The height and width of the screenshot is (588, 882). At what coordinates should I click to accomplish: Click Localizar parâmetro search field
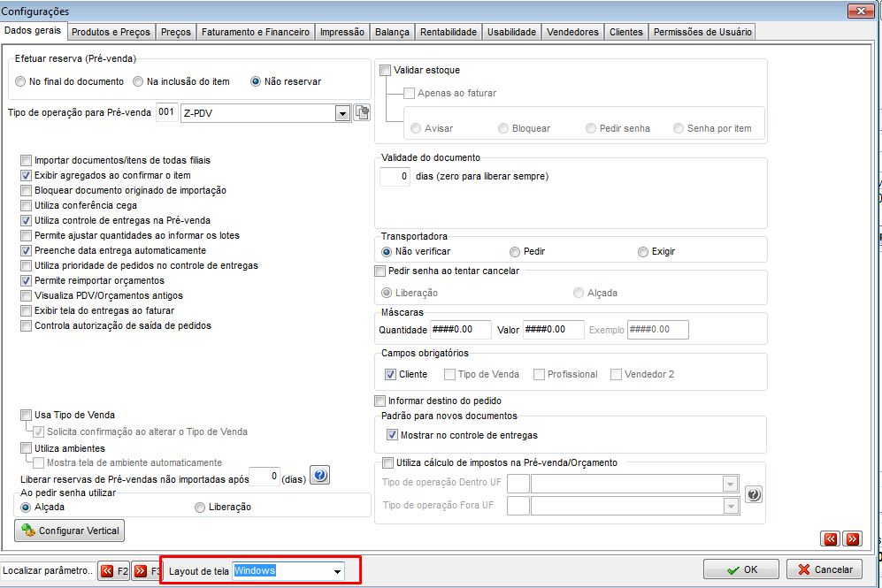click(49, 570)
